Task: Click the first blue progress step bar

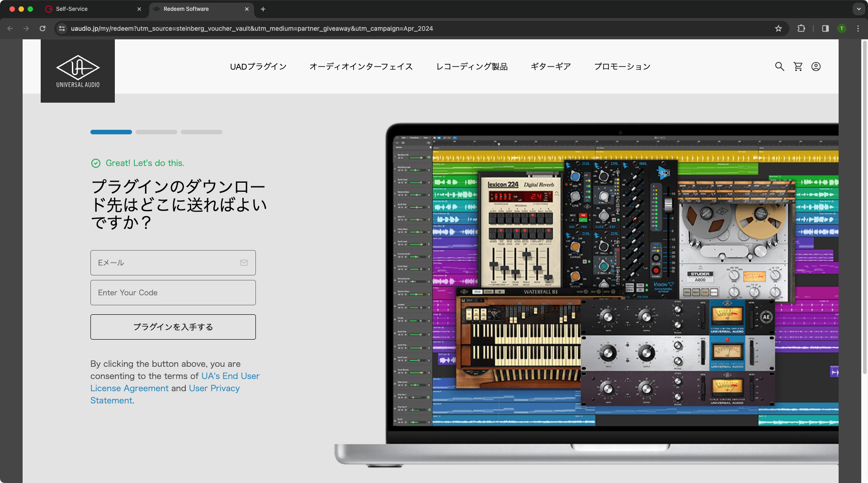Action: [x=111, y=132]
